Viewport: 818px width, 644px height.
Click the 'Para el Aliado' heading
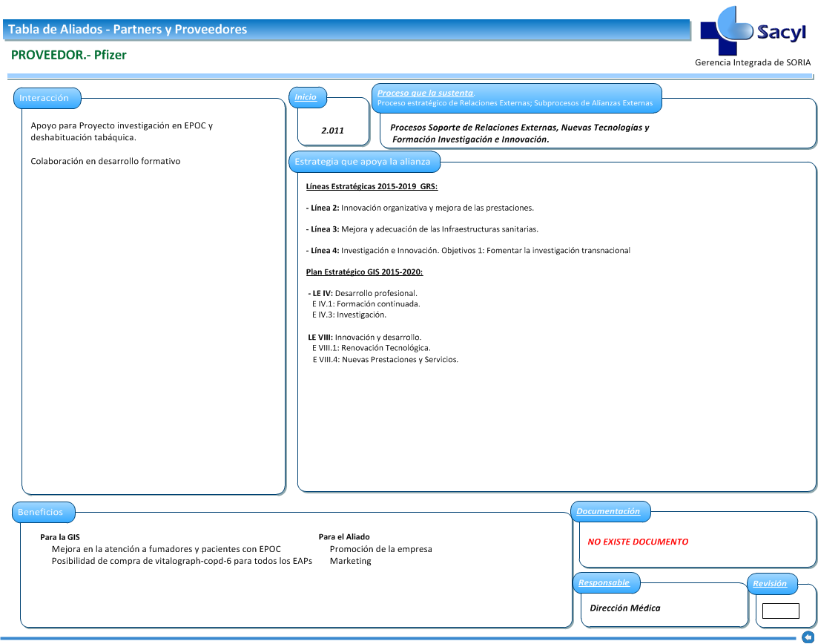(344, 536)
